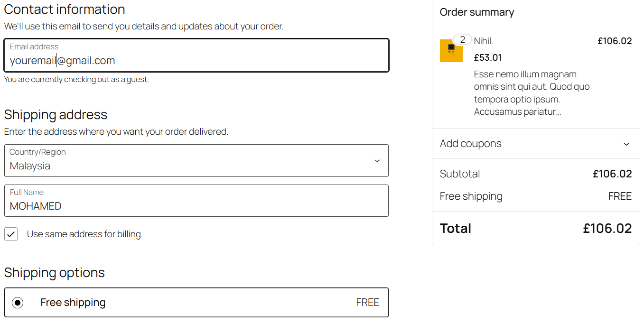Click the Order summary heading
The height and width of the screenshot is (333, 644).
click(x=476, y=12)
